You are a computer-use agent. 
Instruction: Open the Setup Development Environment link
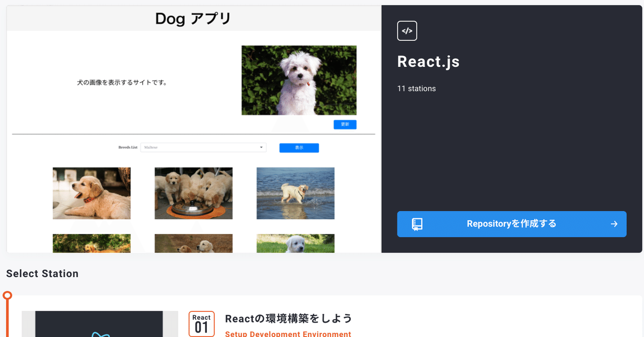(288, 334)
